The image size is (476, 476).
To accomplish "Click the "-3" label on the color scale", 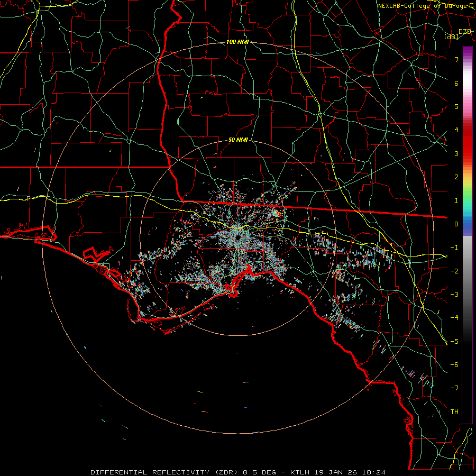I will coord(454,295).
